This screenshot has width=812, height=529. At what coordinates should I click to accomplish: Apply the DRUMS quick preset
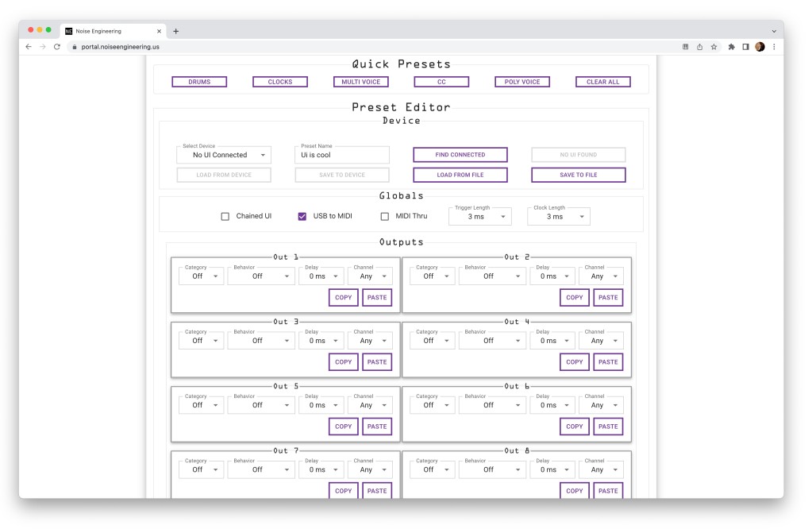pos(199,82)
